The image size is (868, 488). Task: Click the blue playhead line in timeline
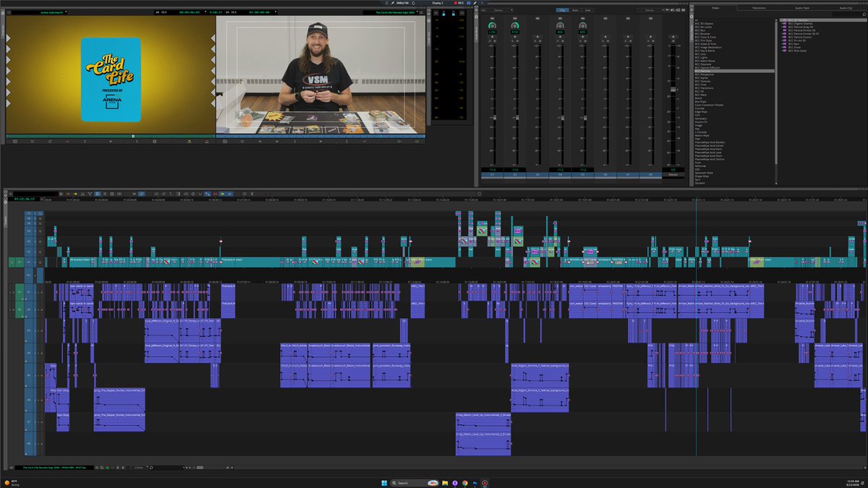[697, 325]
